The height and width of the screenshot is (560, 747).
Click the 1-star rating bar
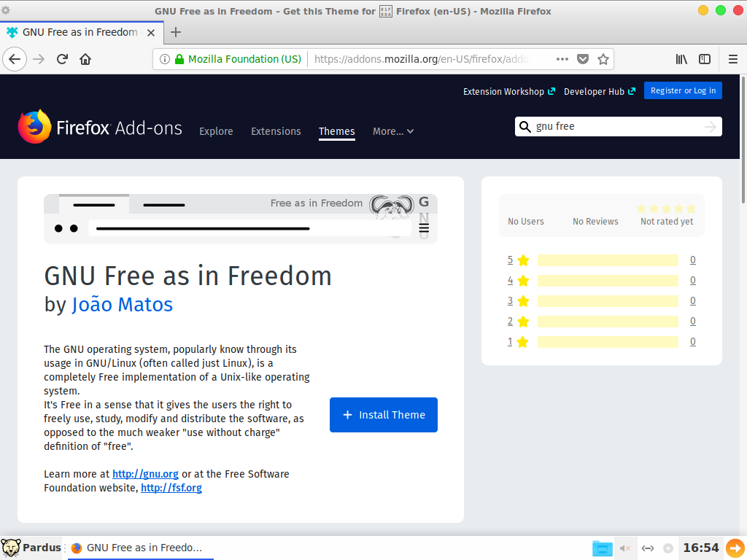pyautogui.click(x=608, y=342)
